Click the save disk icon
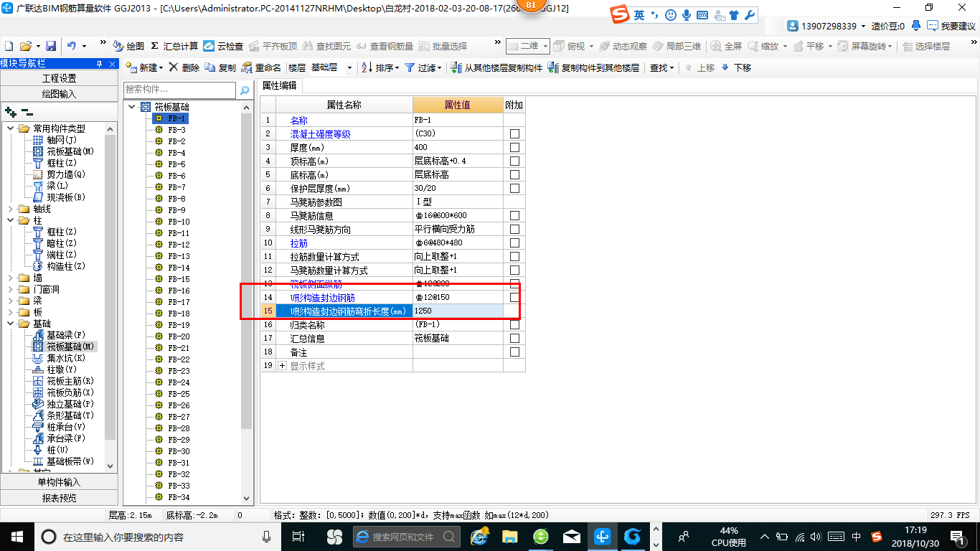The height and width of the screenshot is (551, 980). (50, 45)
